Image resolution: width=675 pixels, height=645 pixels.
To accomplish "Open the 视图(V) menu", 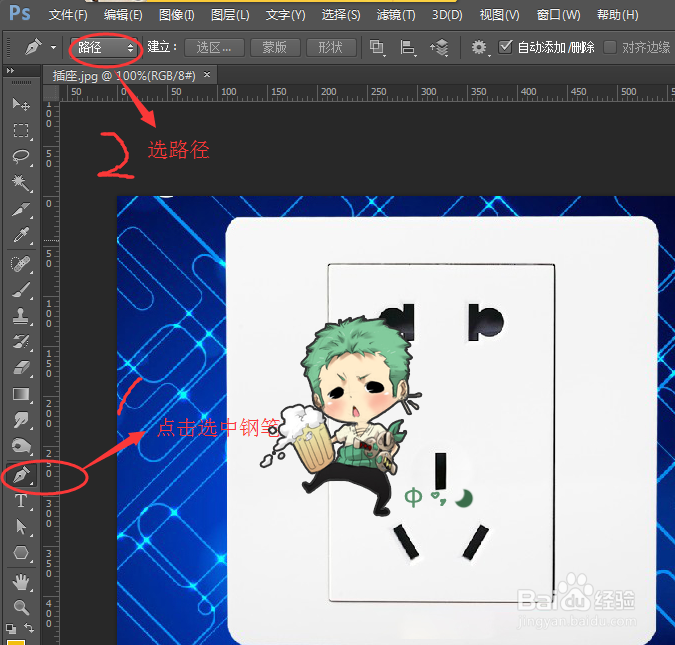I will [x=499, y=15].
